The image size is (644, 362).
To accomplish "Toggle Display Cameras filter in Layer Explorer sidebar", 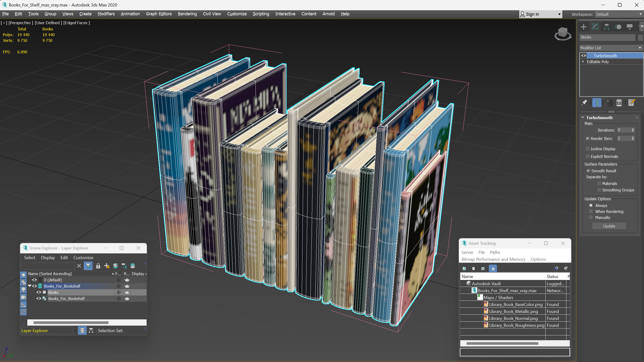I will pos(23,297).
